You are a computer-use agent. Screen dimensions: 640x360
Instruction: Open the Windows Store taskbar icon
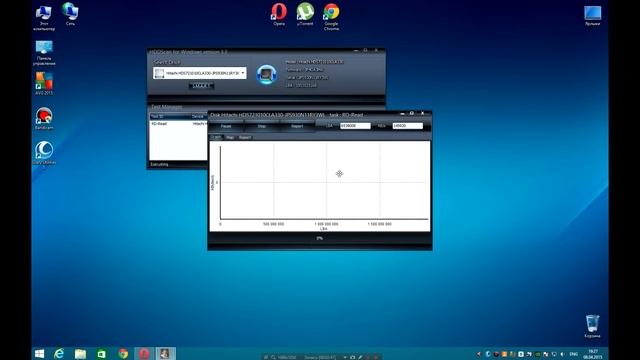tap(102, 354)
